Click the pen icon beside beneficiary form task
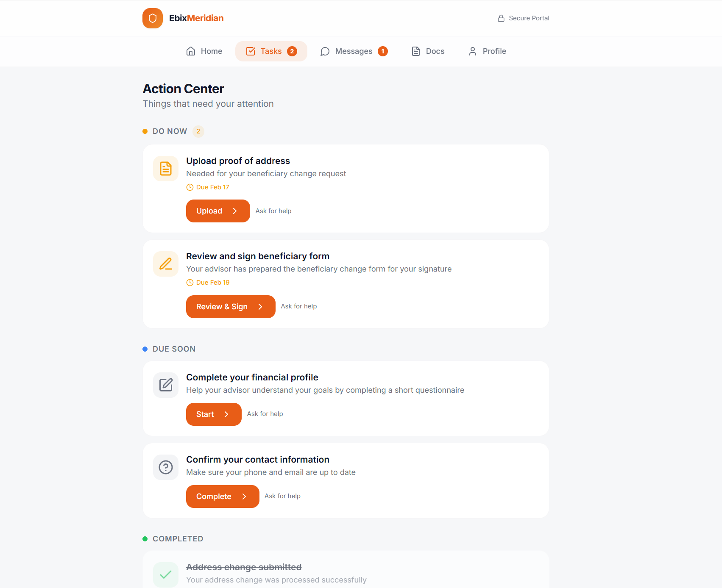Image resolution: width=722 pixels, height=588 pixels. 166,264
